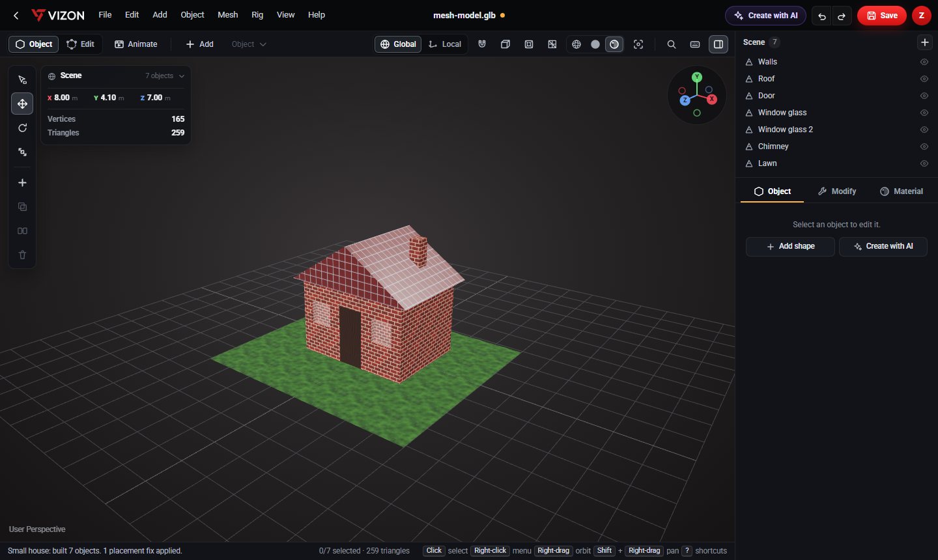This screenshot has height=560, width=938.
Task: Click the focus target icon in toolbar
Action: click(638, 44)
